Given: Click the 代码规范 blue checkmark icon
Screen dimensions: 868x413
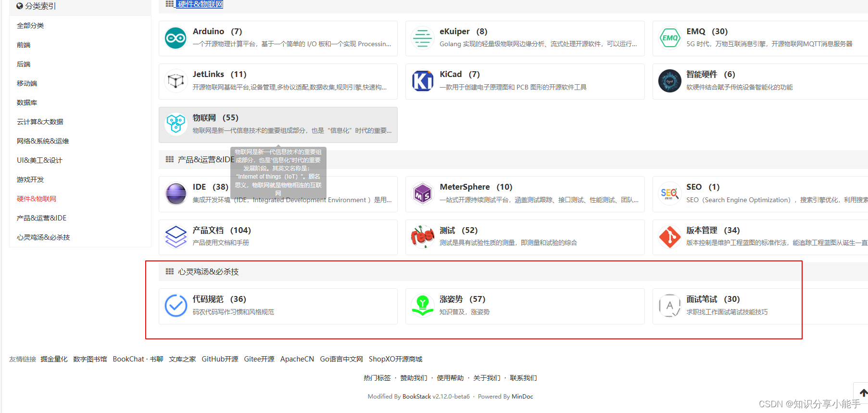Looking at the screenshot, I should (176, 306).
